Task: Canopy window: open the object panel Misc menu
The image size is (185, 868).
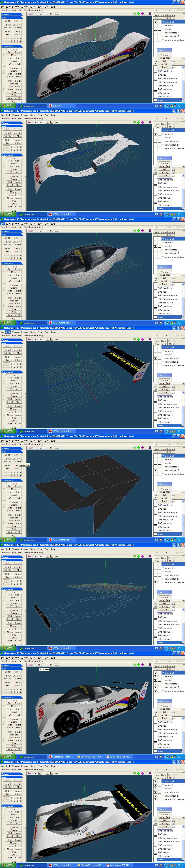Action: tap(172, 235)
